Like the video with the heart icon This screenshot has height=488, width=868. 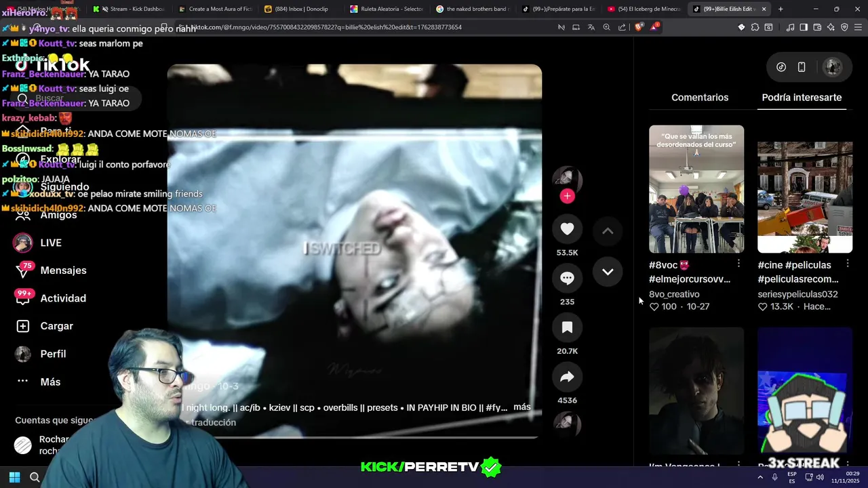click(x=567, y=229)
